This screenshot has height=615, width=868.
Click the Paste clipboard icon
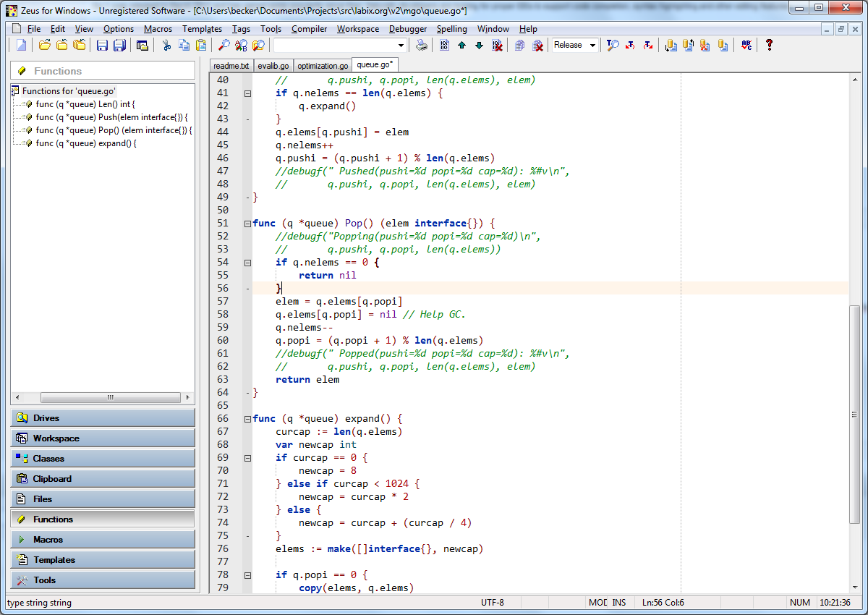(201, 45)
